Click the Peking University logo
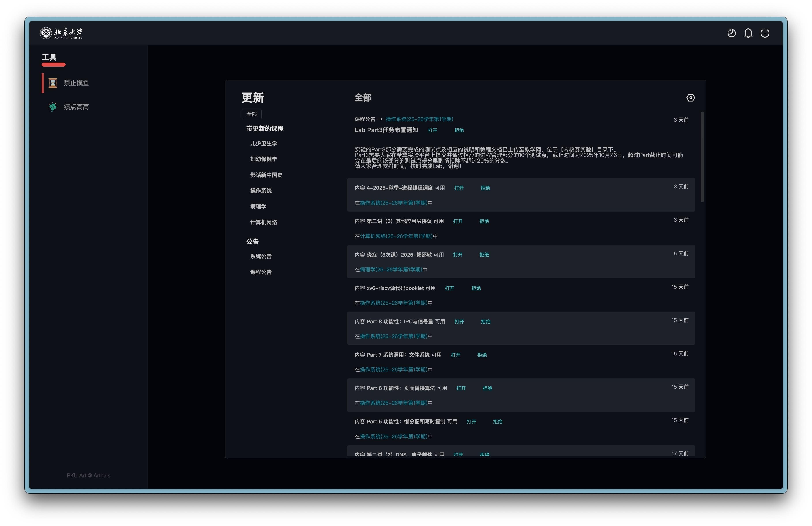 click(x=61, y=33)
